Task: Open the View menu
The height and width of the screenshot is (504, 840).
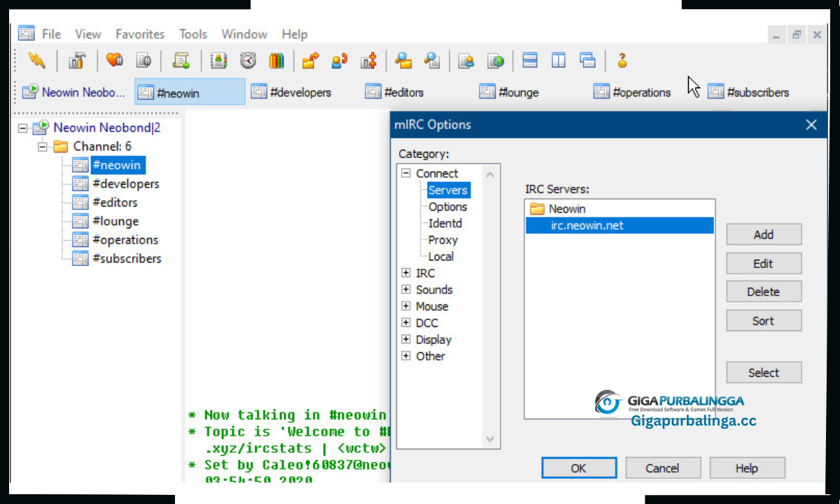Action: tap(88, 34)
